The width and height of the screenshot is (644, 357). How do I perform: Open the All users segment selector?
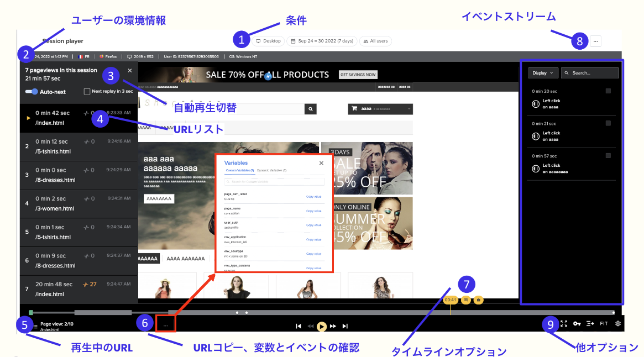point(375,41)
